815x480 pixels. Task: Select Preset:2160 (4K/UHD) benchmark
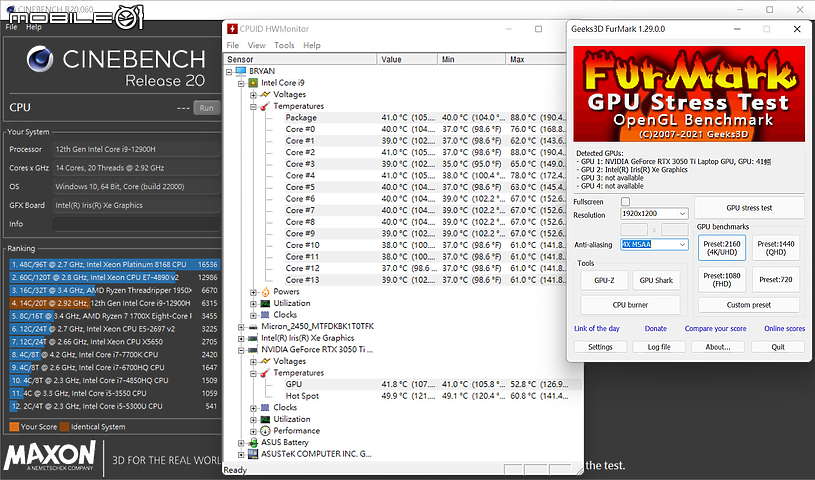[722, 248]
